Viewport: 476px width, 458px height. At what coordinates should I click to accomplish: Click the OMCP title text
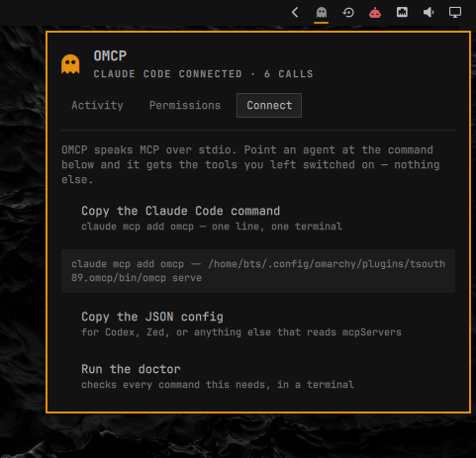(x=110, y=55)
